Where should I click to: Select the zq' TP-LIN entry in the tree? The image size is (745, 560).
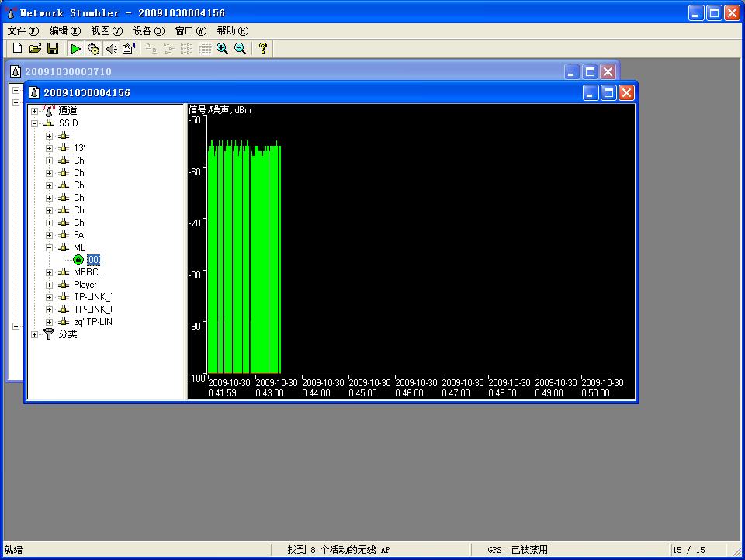[93, 322]
